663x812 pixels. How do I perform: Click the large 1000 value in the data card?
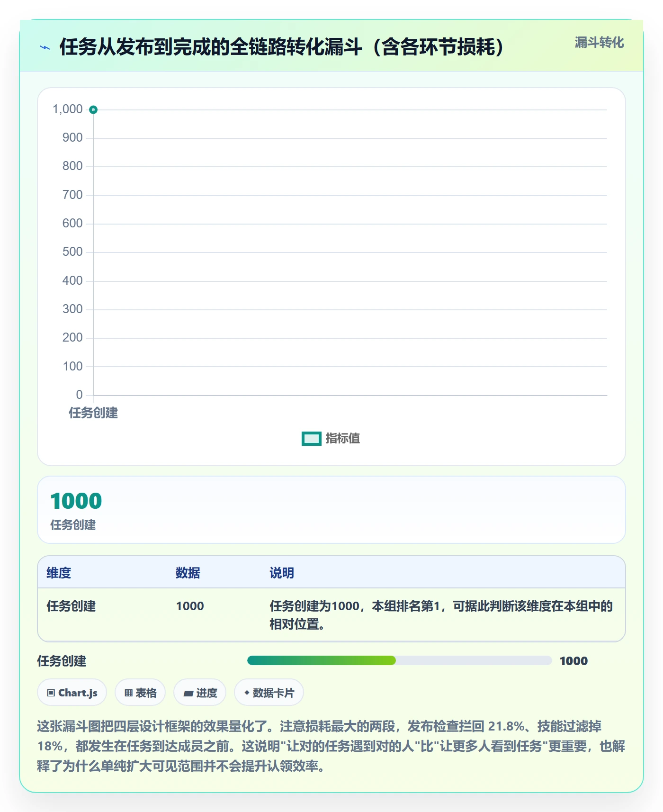(76, 501)
